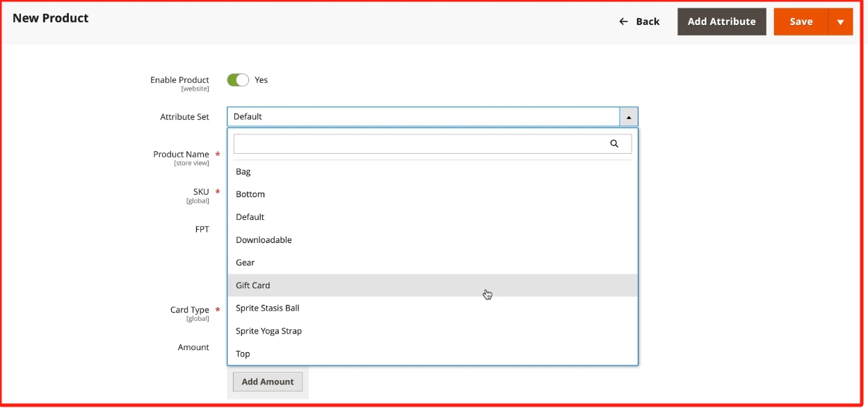Select Bag from attribute set list
The height and width of the screenshot is (408, 868).
pyautogui.click(x=243, y=172)
